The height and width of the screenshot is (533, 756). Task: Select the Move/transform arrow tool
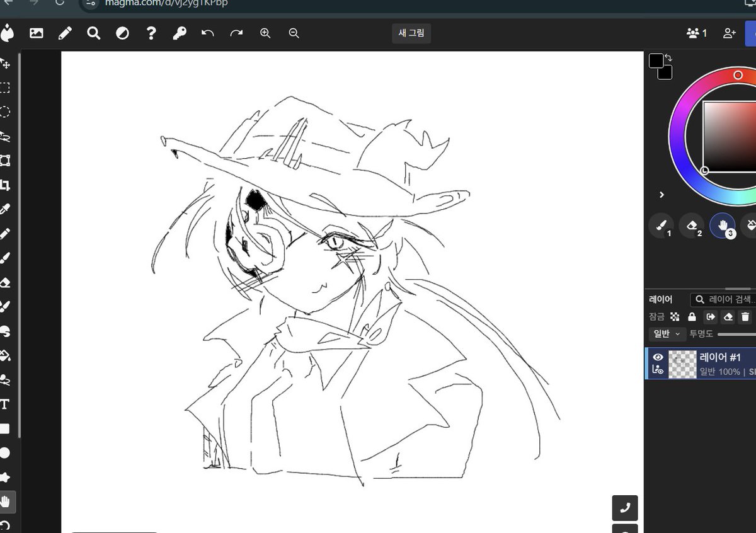pos(4,64)
